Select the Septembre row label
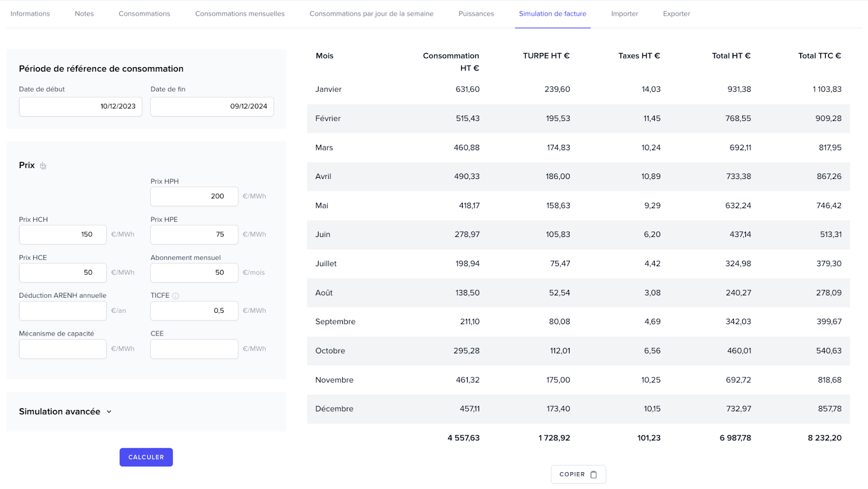The image size is (868, 489). coord(335,321)
